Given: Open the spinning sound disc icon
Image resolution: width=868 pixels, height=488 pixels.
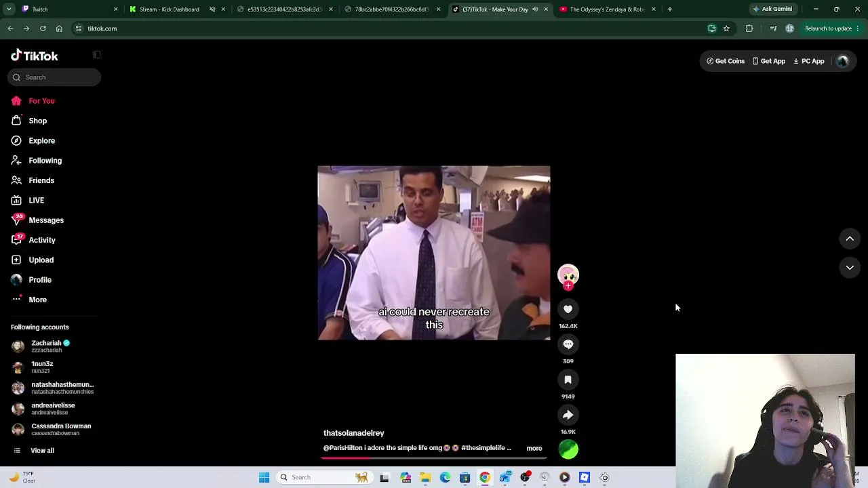Looking at the screenshot, I should click(x=568, y=449).
